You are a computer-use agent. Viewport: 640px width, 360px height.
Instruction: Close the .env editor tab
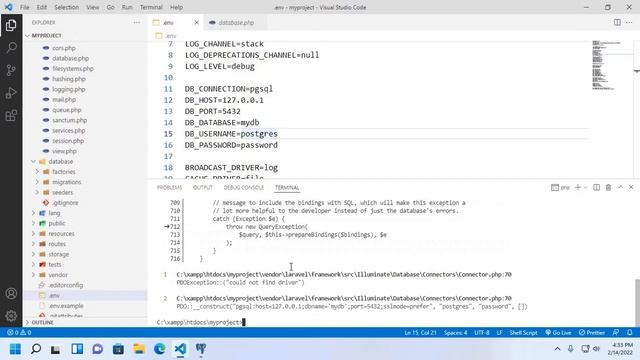(196, 22)
